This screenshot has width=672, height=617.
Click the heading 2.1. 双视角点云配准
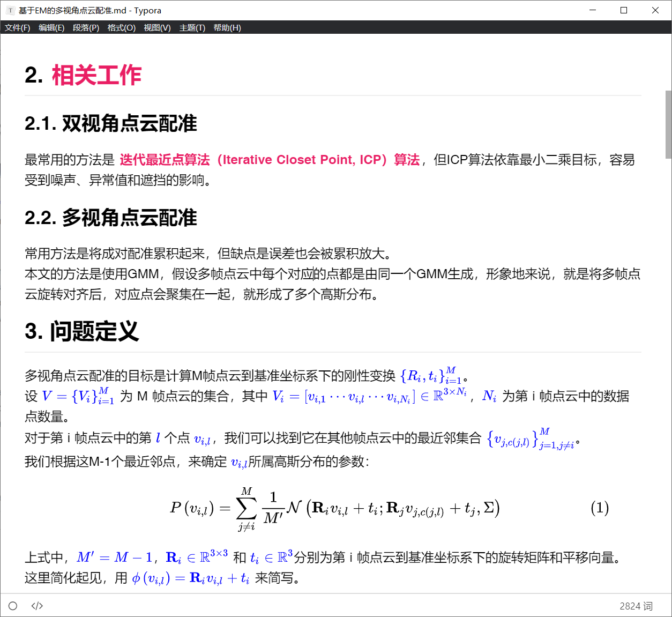point(110,123)
